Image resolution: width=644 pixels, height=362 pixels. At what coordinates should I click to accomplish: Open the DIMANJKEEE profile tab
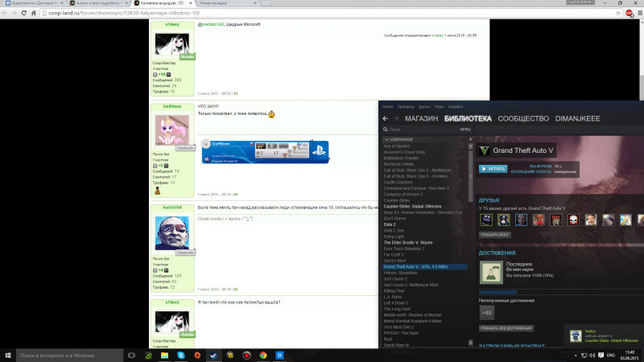tap(577, 118)
